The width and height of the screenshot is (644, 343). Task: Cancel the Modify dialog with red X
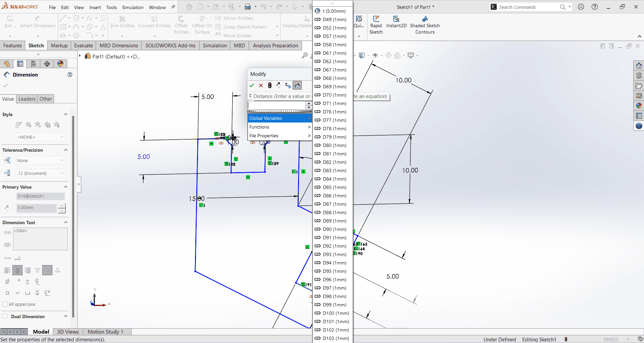click(261, 85)
